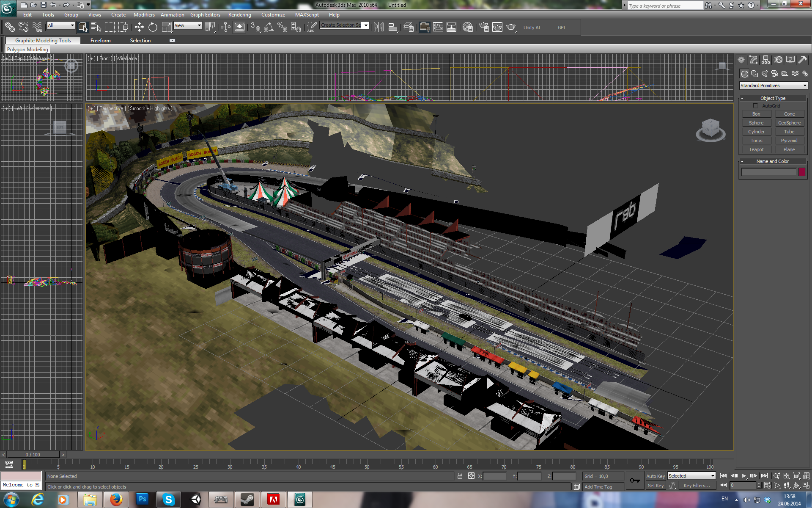Open the Modifiers menu
Image resolution: width=812 pixels, height=508 pixels.
pyautogui.click(x=144, y=15)
